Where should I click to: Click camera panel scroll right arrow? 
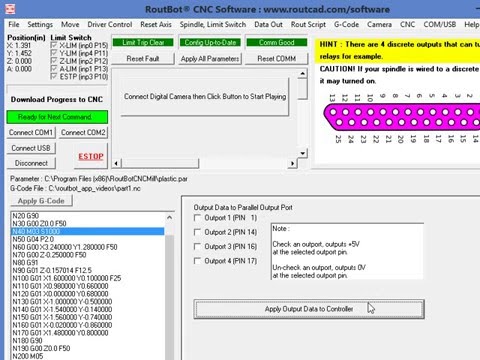point(292,163)
